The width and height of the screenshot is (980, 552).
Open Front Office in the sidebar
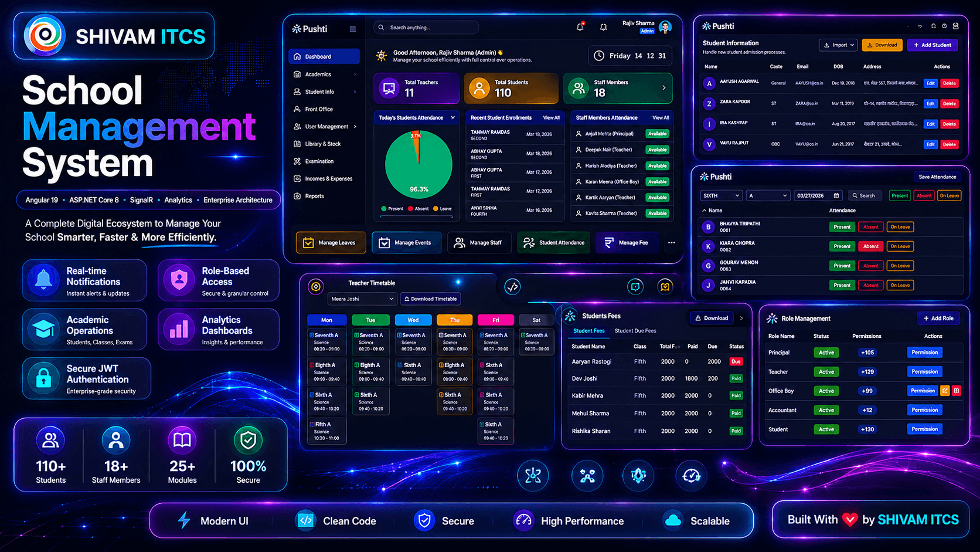tap(324, 109)
